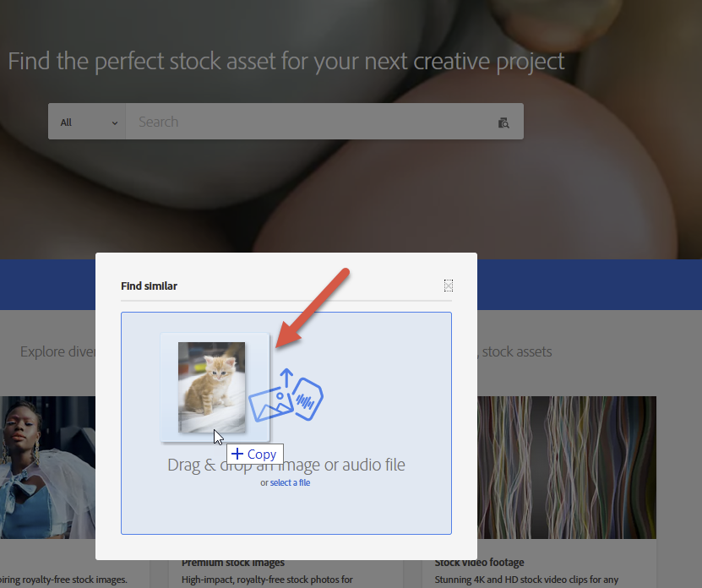The width and height of the screenshot is (702, 588).
Task: Click the picture frame icon in the upload graphic
Action: coord(272,403)
